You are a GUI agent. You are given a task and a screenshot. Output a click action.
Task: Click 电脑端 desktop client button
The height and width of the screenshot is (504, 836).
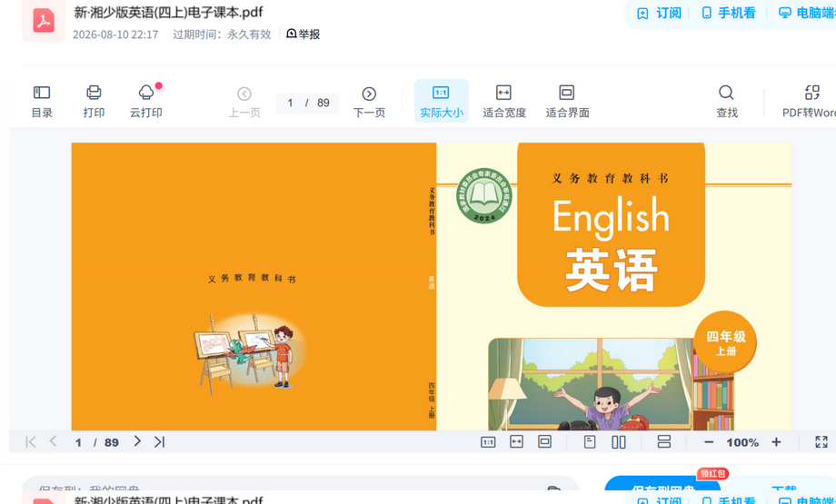(807, 13)
